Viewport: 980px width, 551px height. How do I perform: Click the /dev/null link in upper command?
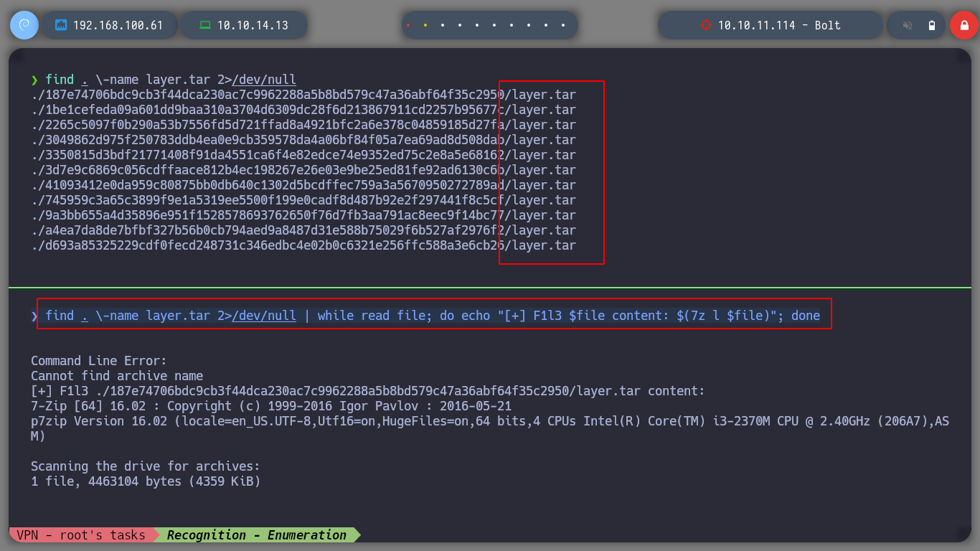click(x=264, y=80)
